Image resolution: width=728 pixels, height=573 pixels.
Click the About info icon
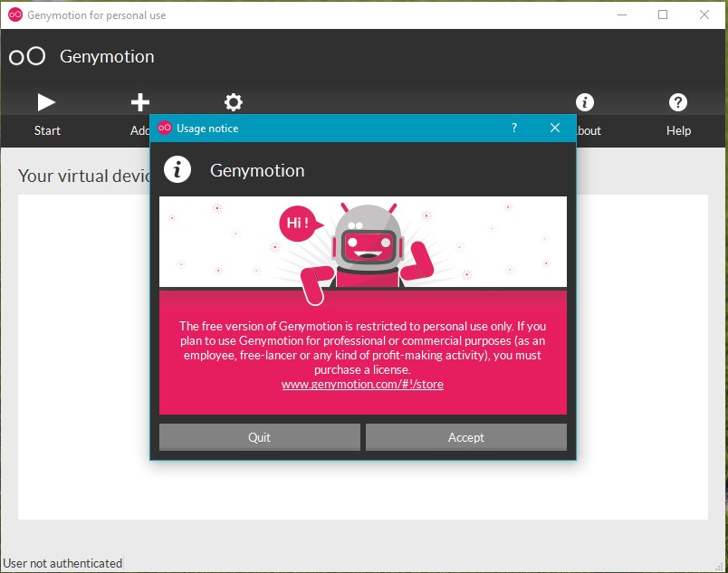[585, 102]
